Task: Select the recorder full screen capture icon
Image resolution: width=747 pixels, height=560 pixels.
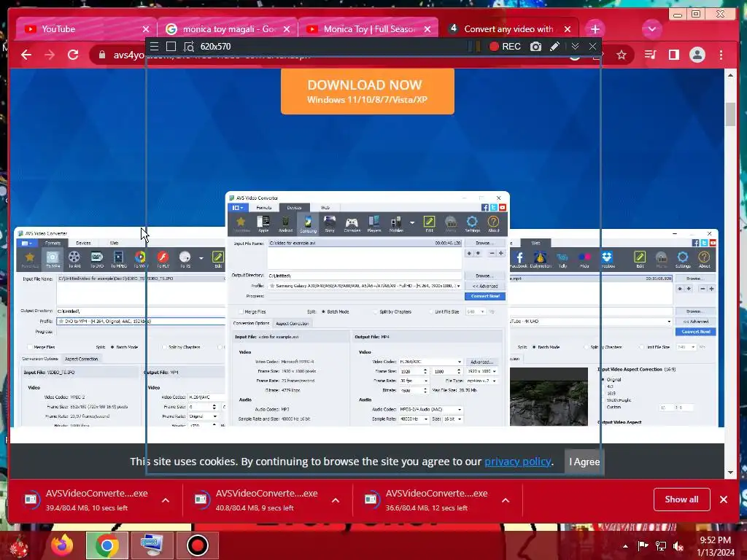Action: click(171, 46)
